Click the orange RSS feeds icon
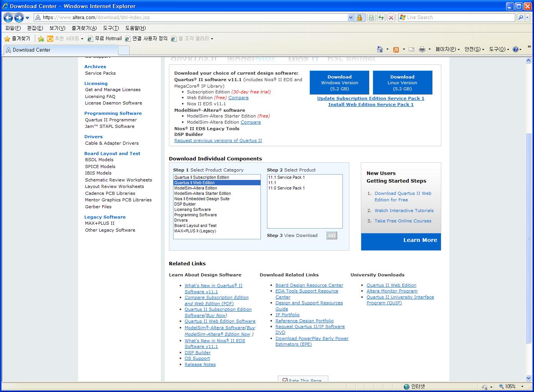This screenshot has width=534, height=392. (396, 49)
